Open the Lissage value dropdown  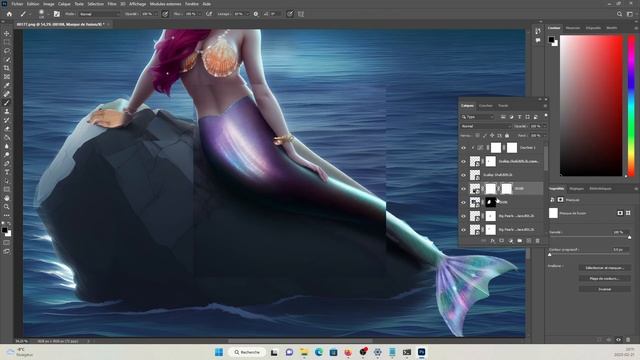248,14
